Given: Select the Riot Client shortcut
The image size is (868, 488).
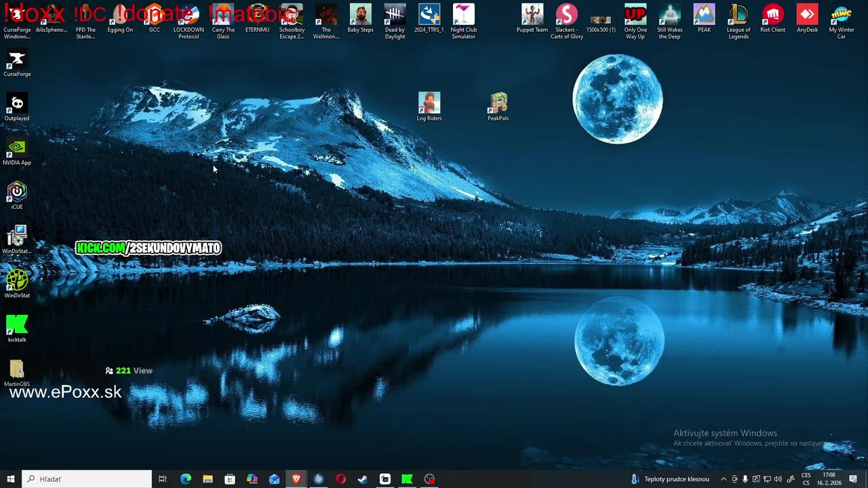Looking at the screenshot, I should click(773, 19).
